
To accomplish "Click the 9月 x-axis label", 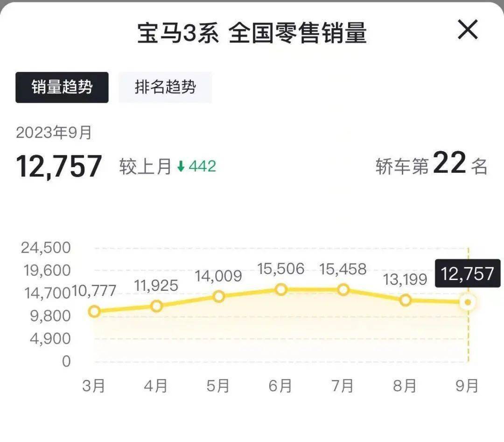I will coord(467,386).
